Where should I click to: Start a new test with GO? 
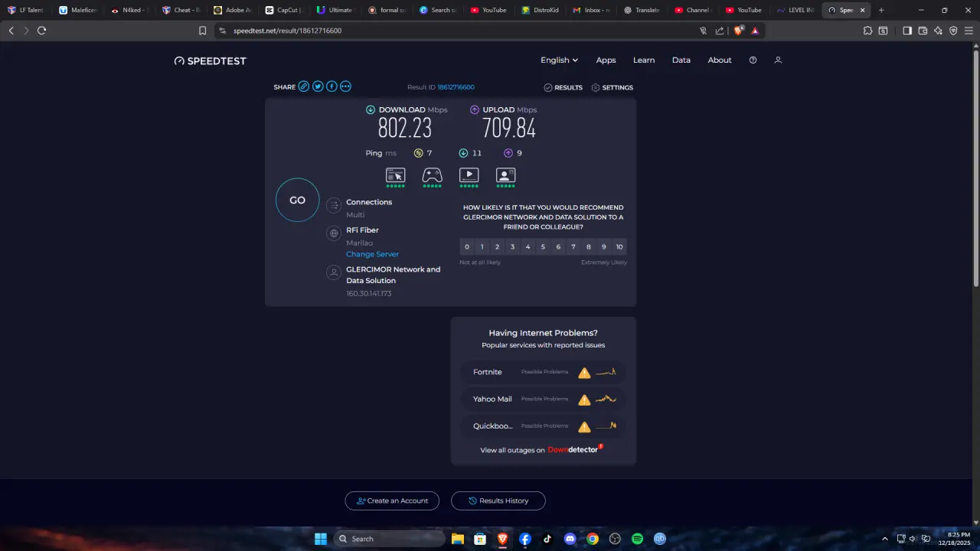[297, 200]
